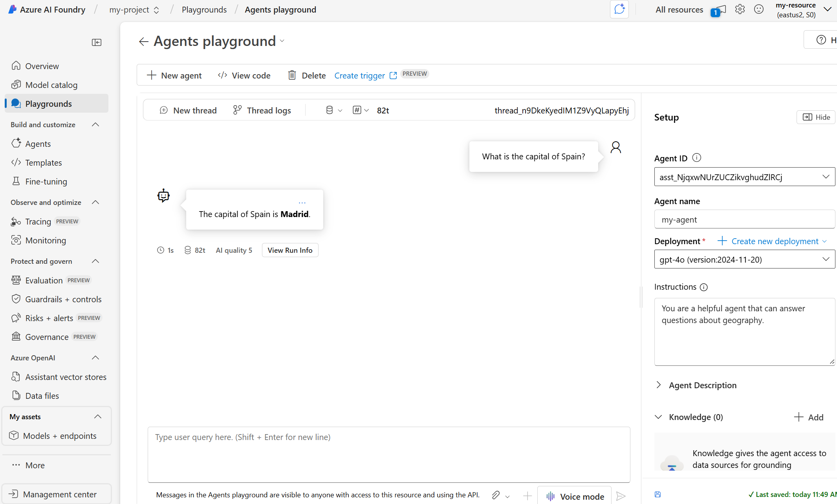Click the View Run Info button
837x504 pixels.
point(290,250)
